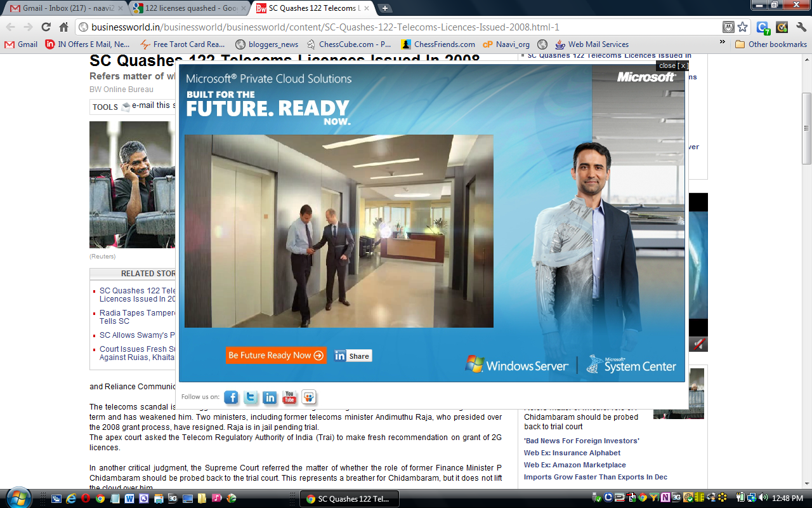This screenshot has height=508, width=812.
Task: Open the network icon in system tray
Action: pyautogui.click(x=752, y=497)
